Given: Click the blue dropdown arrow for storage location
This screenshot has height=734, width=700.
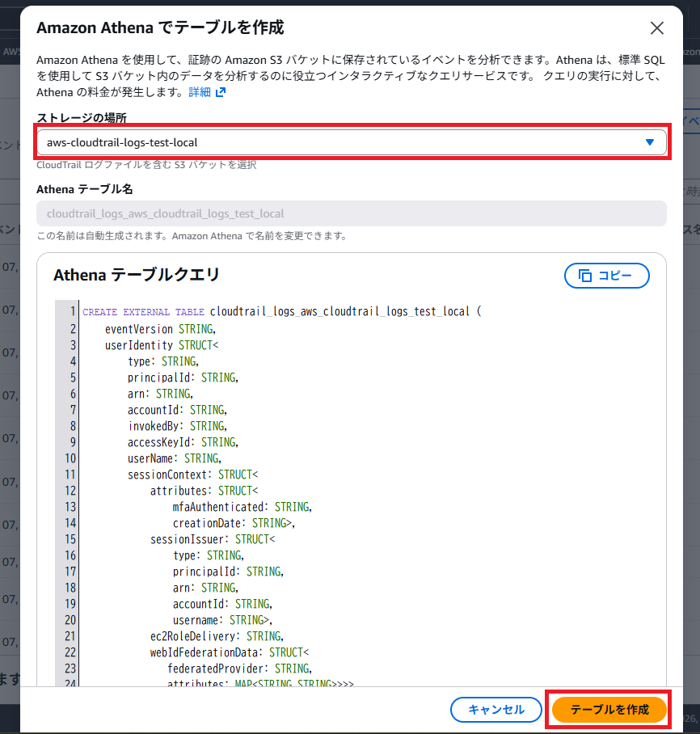Looking at the screenshot, I should [x=650, y=142].
